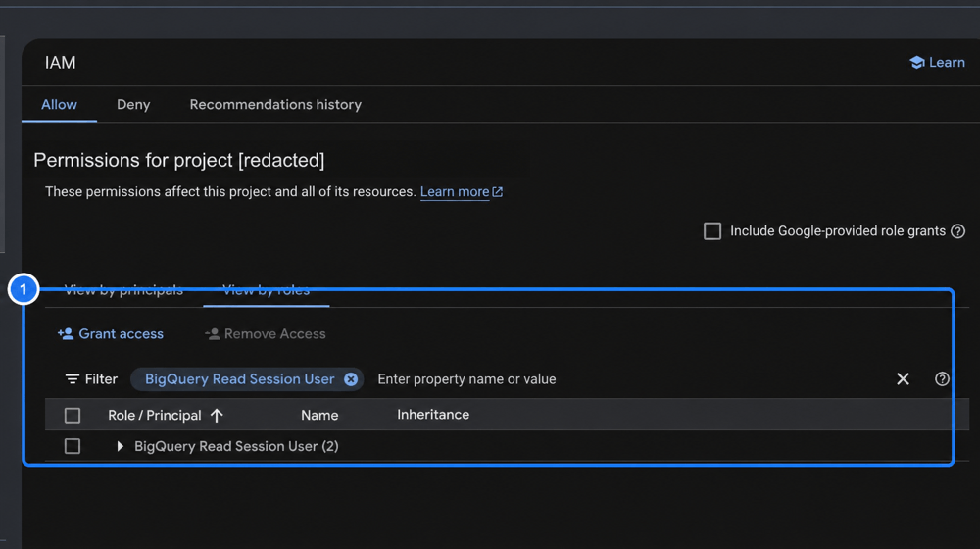The height and width of the screenshot is (549, 980).
Task: Select the View by roles tab
Action: (x=267, y=290)
